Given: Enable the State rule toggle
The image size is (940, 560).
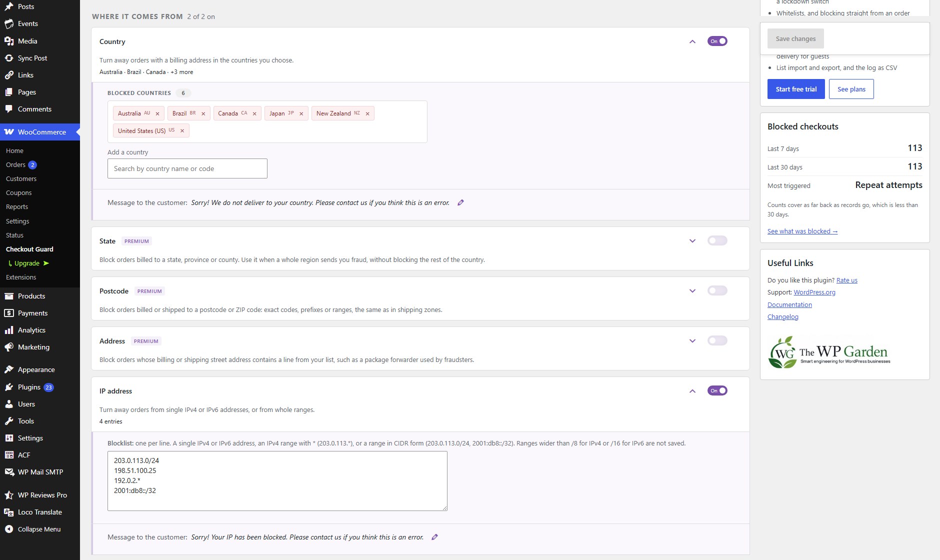Looking at the screenshot, I should [717, 240].
